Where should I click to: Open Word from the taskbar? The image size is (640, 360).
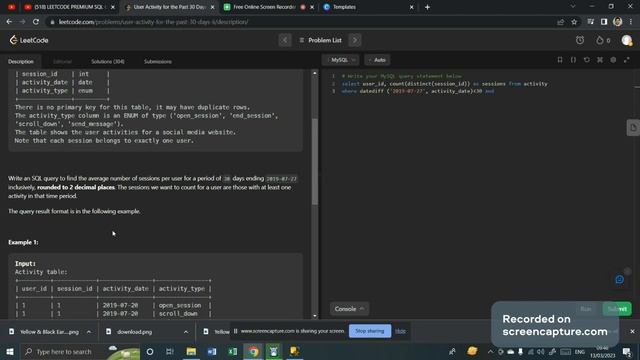click(x=212, y=351)
